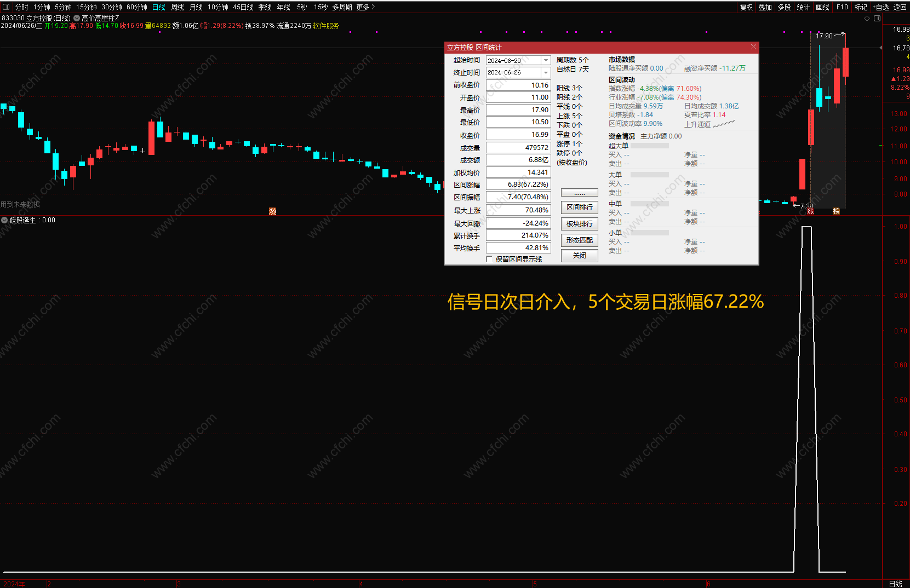
Task: Toggle the left panel layout icon
Action: 6,7
